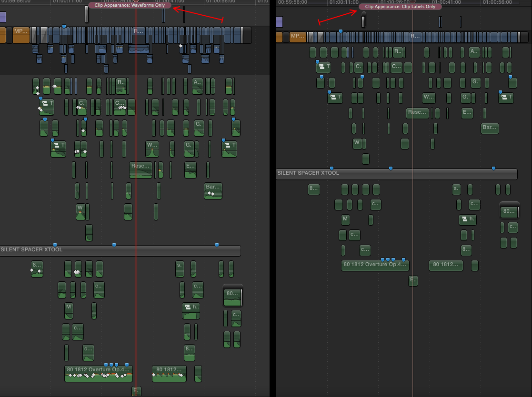Select the purple title clip in the waveform timeline
This screenshot has height=397, width=532.
(x=2, y=18)
